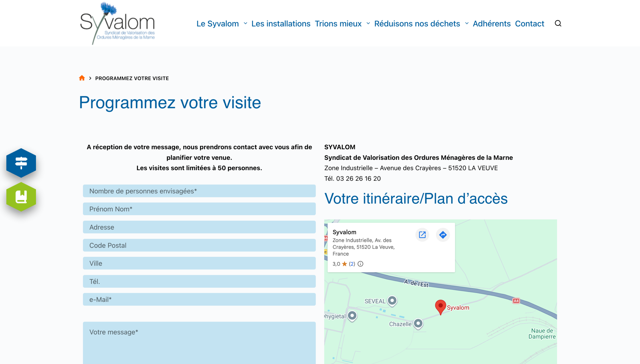Click the Naue de Dampierre map label
Screen dimensions: 640x364
[x=542, y=334]
